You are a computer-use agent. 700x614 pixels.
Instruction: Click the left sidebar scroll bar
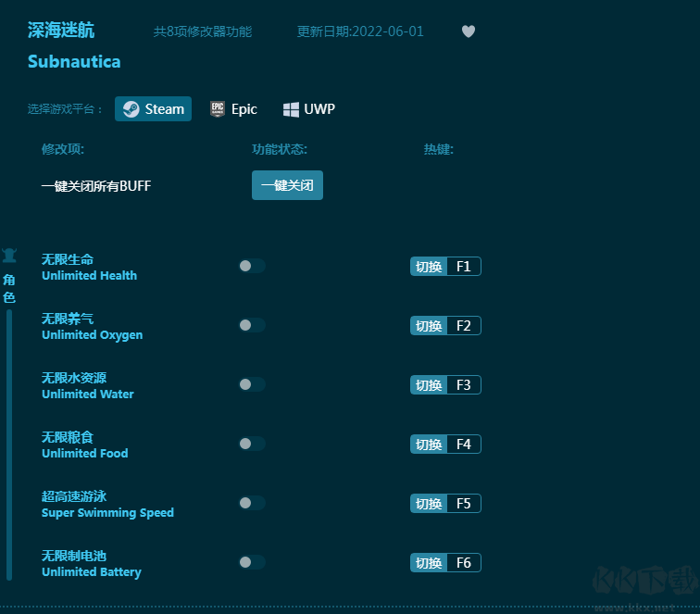(9, 445)
